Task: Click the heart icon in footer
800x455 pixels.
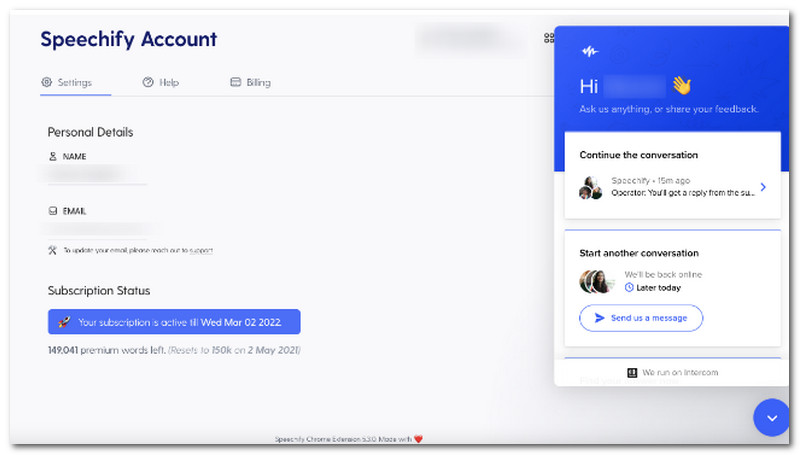Action: point(418,439)
